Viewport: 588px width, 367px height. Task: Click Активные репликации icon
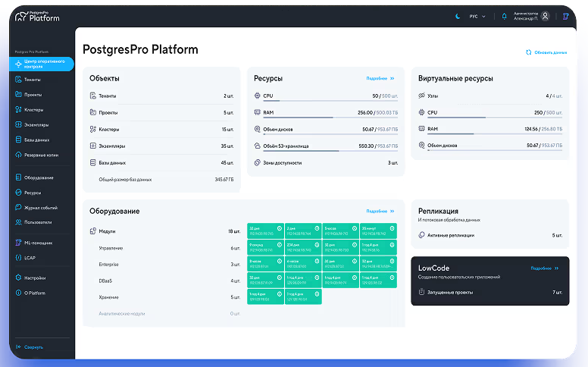(421, 235)
